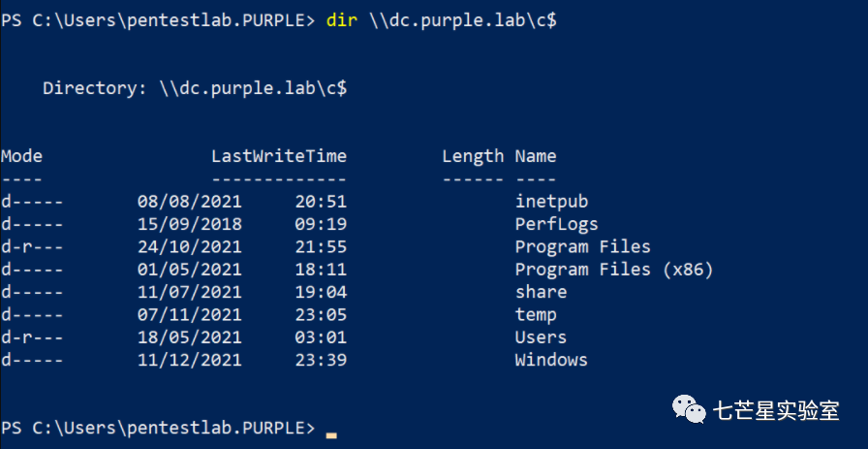The height and width of the screenshot is (449, 868).
Task: Select the PerfLogs directory entry
Action: click(x=557, y=225)
